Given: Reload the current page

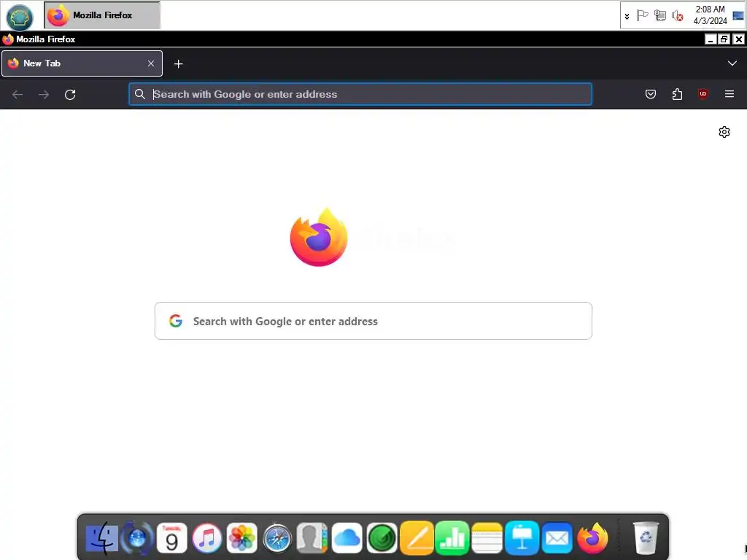Looking at the screenshot, I should pyautogui.click(x=70, y=94).
